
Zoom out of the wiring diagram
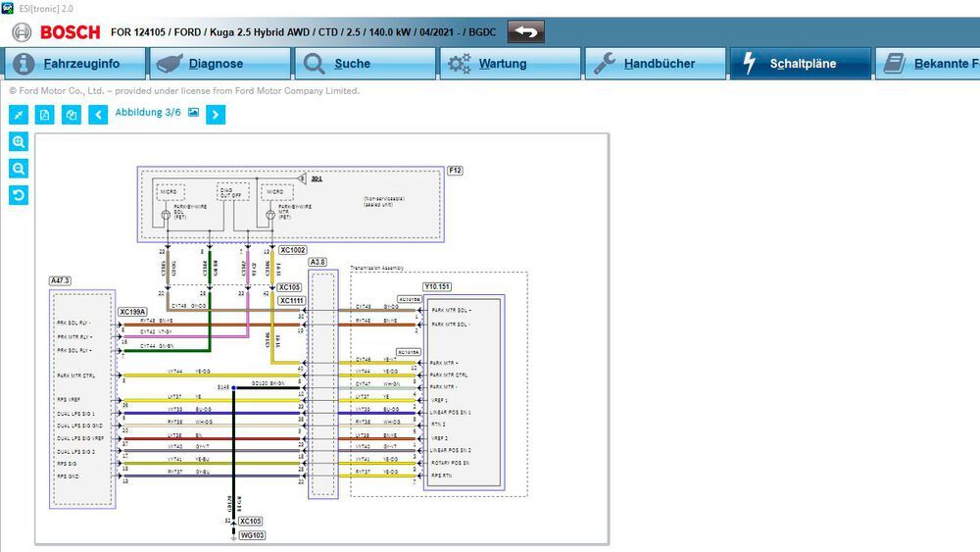[x=19, y=169]
